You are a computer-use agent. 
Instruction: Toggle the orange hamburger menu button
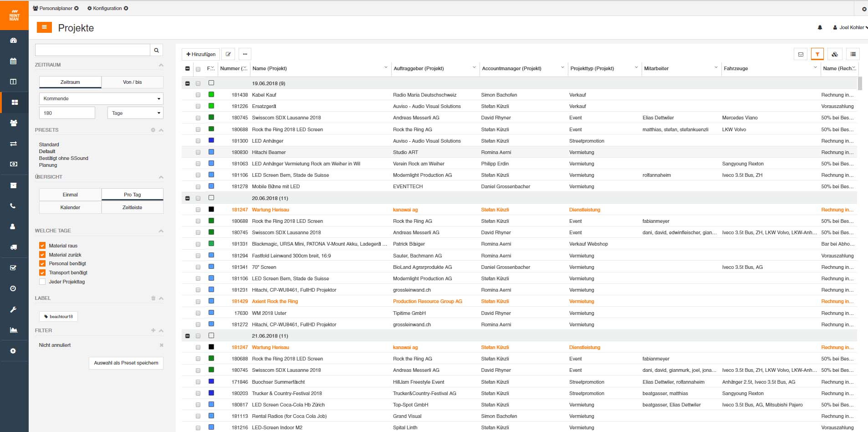(44, 27)
